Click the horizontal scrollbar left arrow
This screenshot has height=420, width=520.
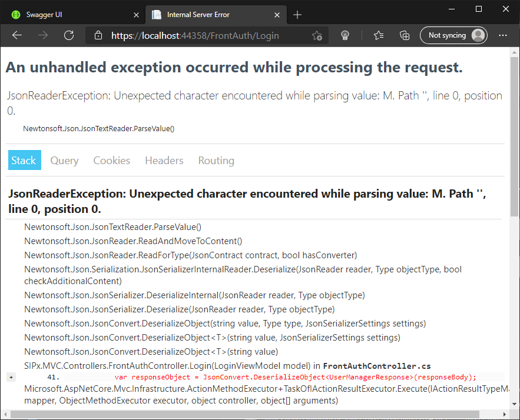tap(5, 414)
